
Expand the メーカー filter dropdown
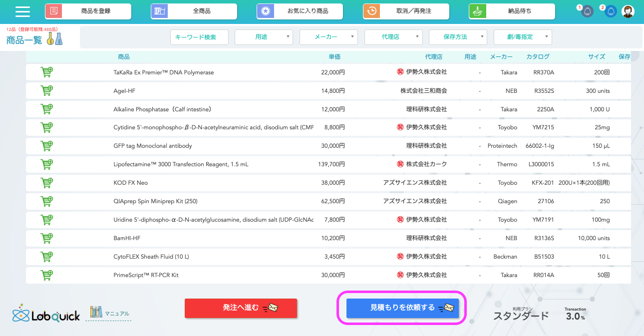tap(328, 37)
